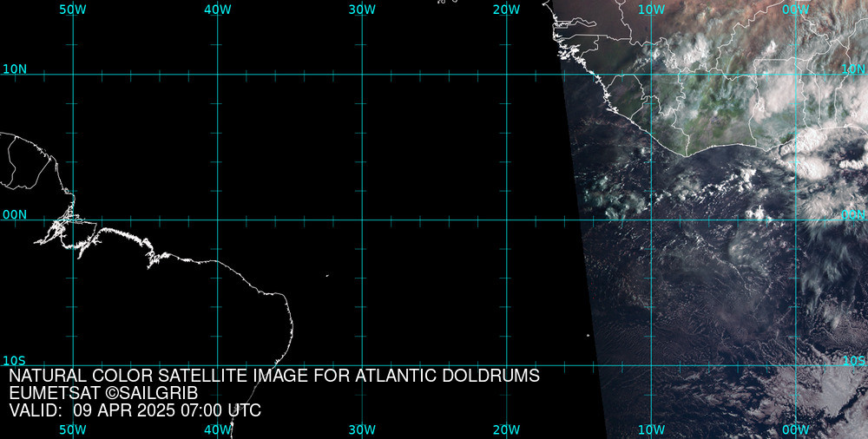
Task: Click the "10S" latitude label on the left side
Action: pyautogui.click(x=15, y=361)
